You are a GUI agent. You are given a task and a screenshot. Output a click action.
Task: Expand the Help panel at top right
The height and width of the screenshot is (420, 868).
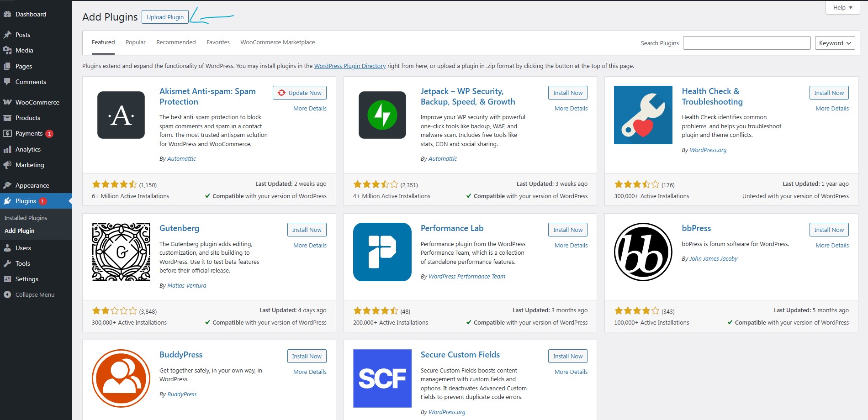(x=842, y=8)
